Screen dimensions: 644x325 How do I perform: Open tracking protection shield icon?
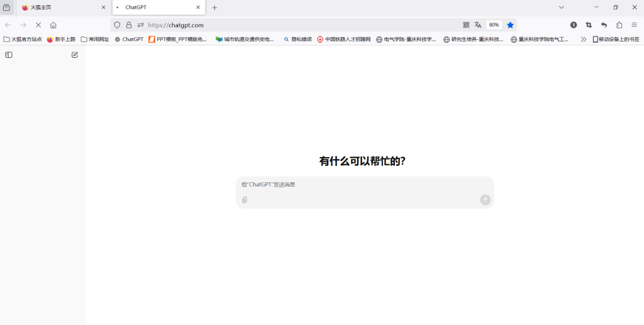click(x=117, y=25)
